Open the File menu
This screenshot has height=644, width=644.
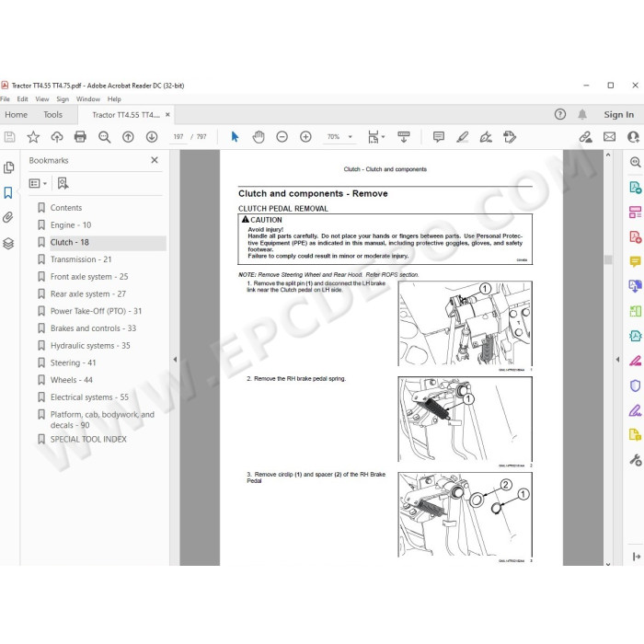coord(5,99)
